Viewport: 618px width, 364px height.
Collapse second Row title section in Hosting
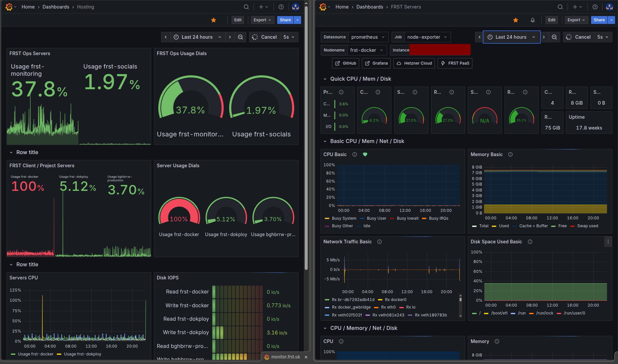tap(11, 265)
